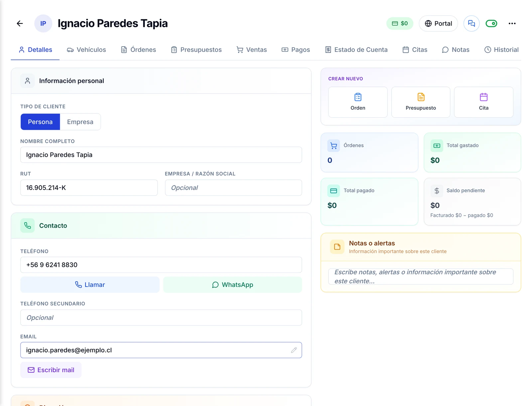
Task: Go to the Presupuestos tab
Action: point(196,50)
